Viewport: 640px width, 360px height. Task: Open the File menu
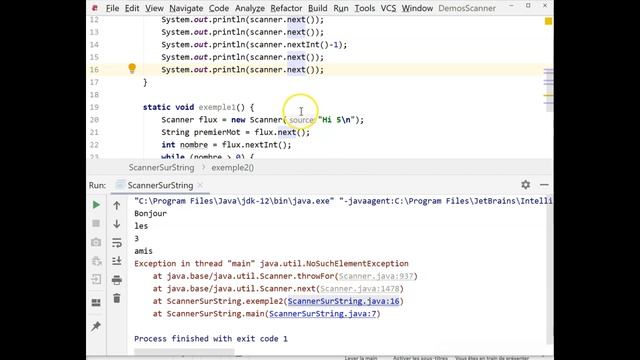pos(112,8)
